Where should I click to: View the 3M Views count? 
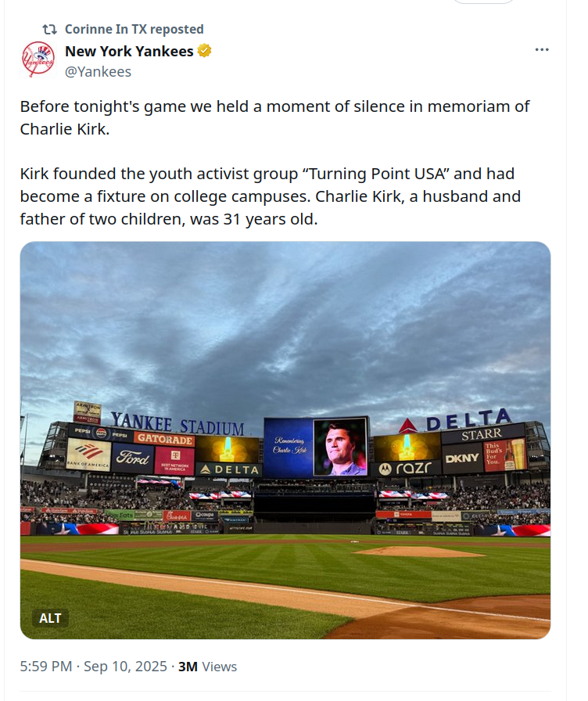[x=207, y=666]
